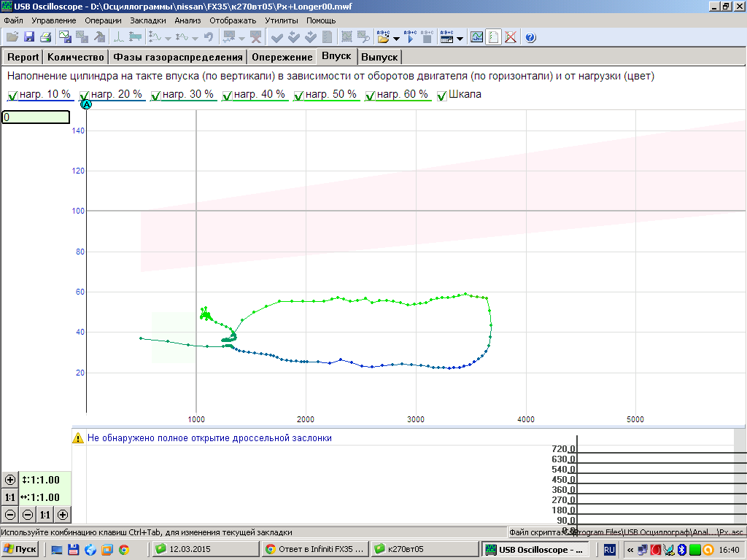Expand dropdown next to A:B+C panel icon

pos(460,38)
